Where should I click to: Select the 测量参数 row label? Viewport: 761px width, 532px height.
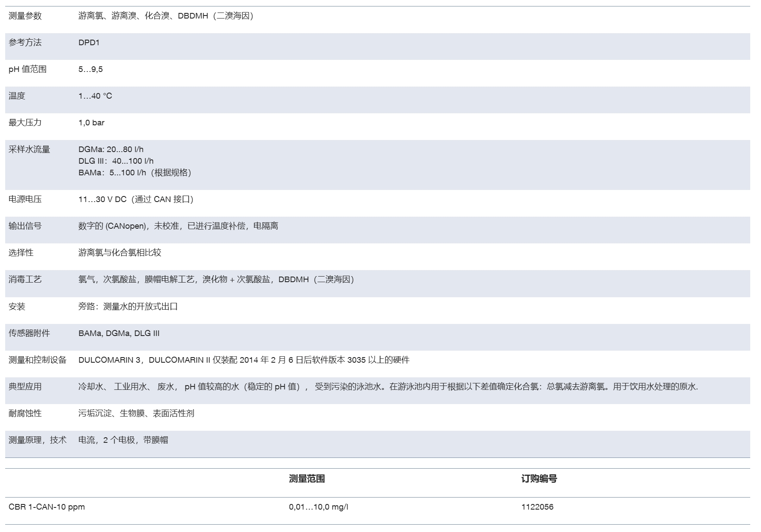click(25, 16)
